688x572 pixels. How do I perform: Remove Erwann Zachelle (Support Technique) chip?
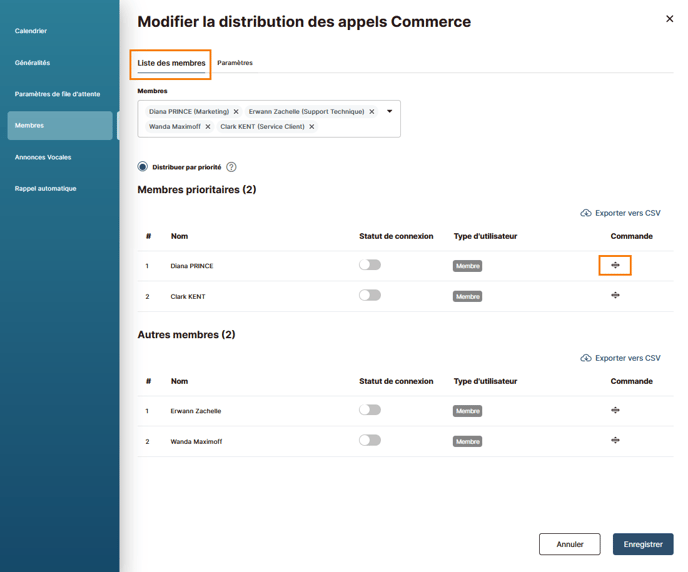(372, 112)
